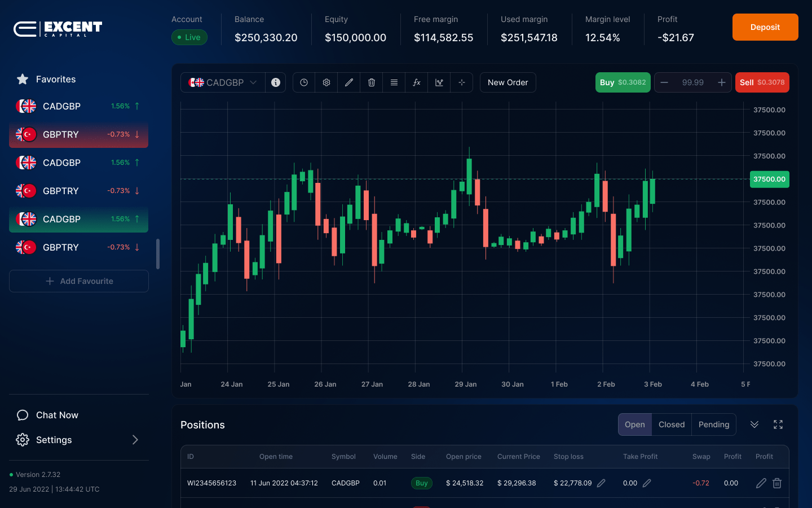This screenshot has height=508, width=812.
Task: Expand the Positions panel to fullscreen
Action: click(778, 424)
